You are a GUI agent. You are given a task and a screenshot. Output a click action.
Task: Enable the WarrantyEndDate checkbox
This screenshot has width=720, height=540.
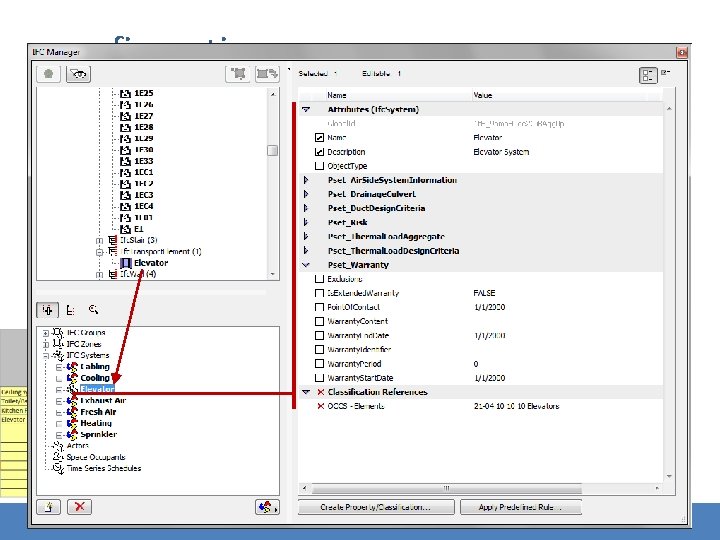320,336
